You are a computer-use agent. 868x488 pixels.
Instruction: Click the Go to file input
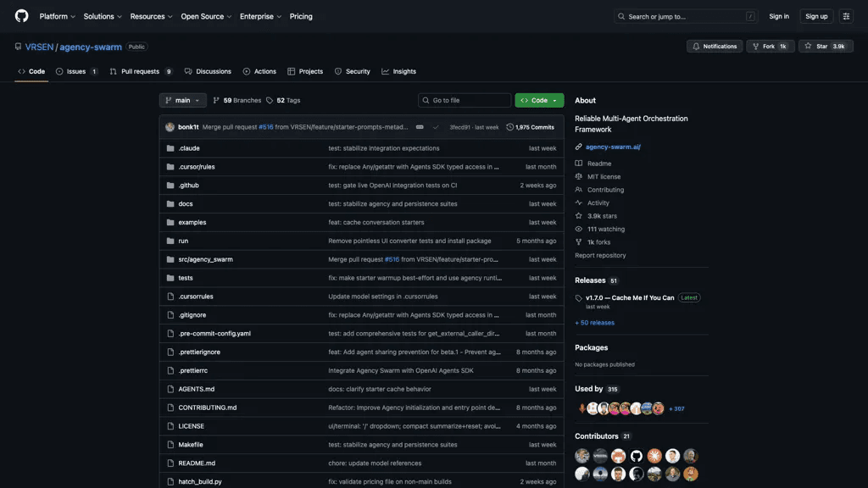(465, 101)
